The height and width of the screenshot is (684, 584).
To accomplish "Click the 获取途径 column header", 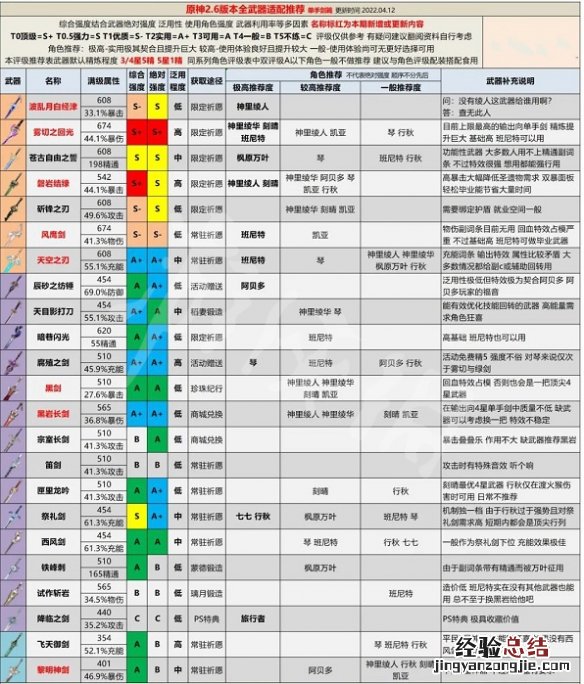I will 206,81.
